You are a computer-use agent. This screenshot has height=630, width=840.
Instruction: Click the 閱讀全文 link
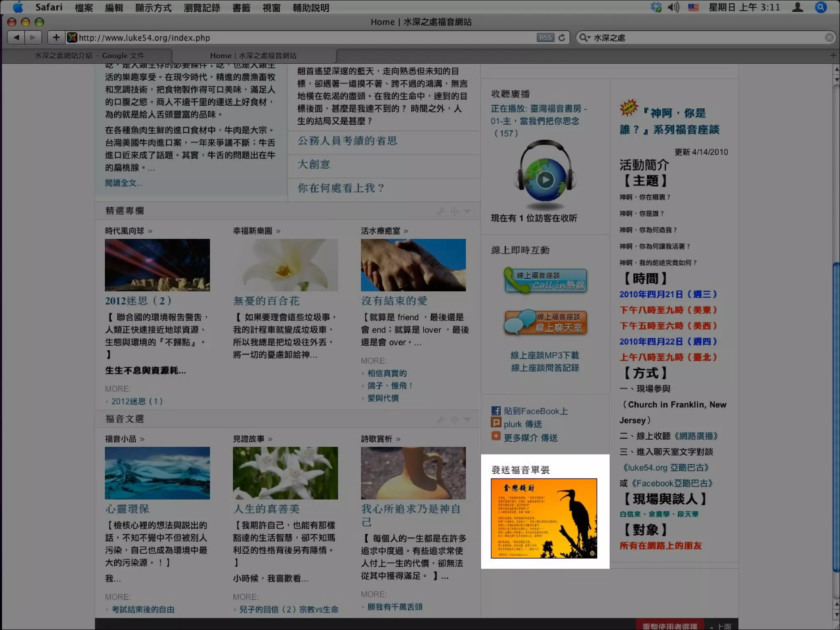coord(123,183)
